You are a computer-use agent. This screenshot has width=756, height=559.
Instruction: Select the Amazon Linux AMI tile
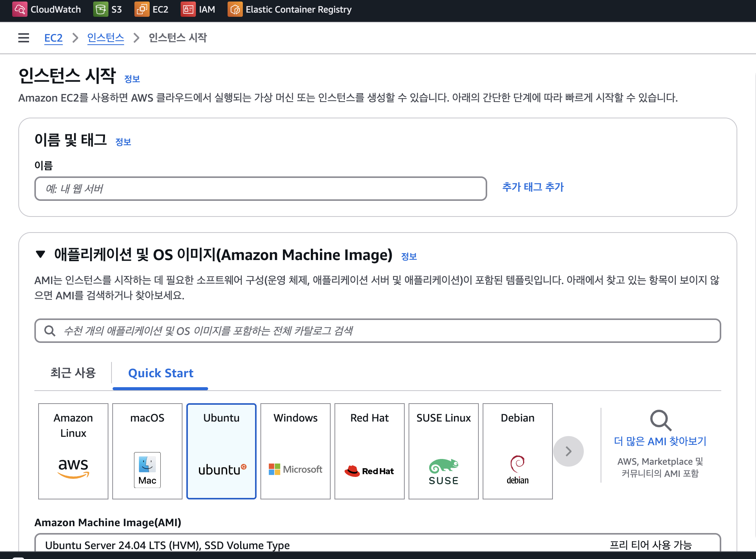point(73,451)
